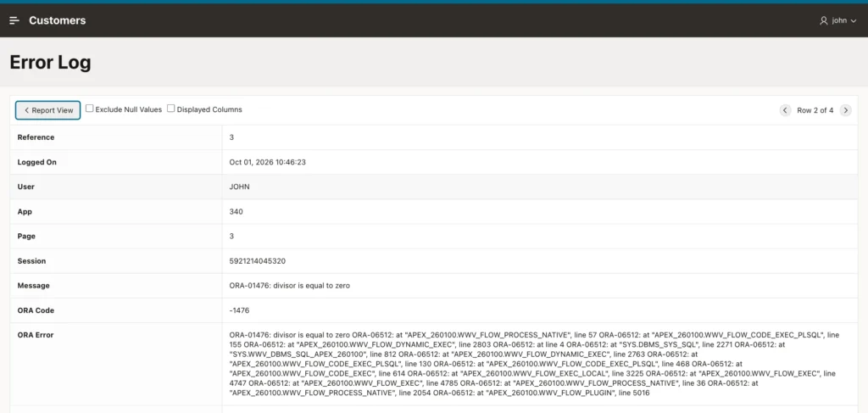Select the Logged On label

click(37, 162)
